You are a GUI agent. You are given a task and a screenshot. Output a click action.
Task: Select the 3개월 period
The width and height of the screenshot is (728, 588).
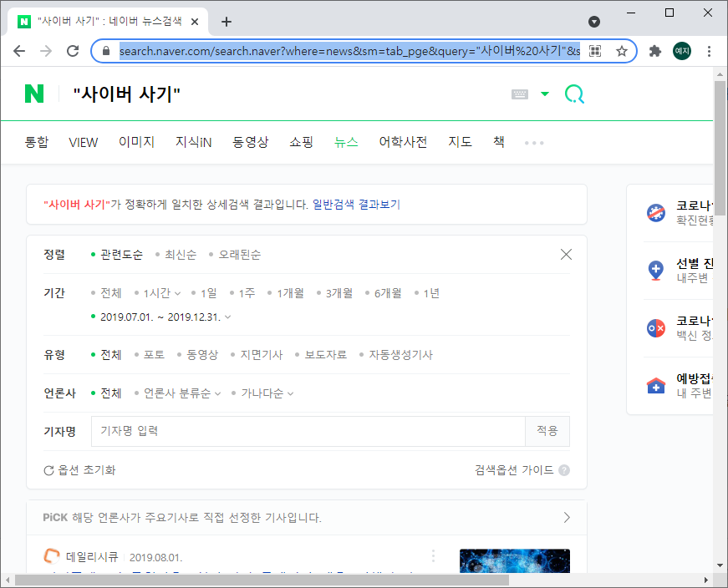point(339,293)
